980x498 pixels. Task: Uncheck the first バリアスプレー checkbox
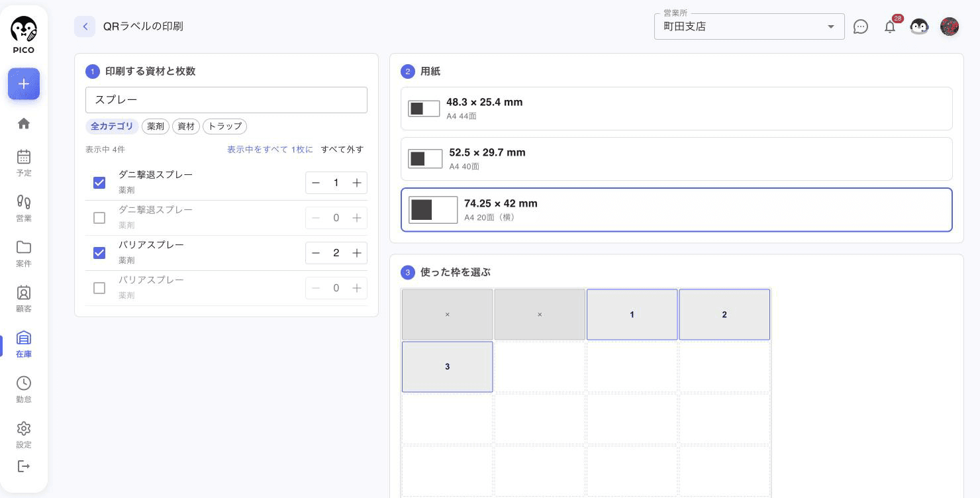pyautogui.click(x=99, y=253)
